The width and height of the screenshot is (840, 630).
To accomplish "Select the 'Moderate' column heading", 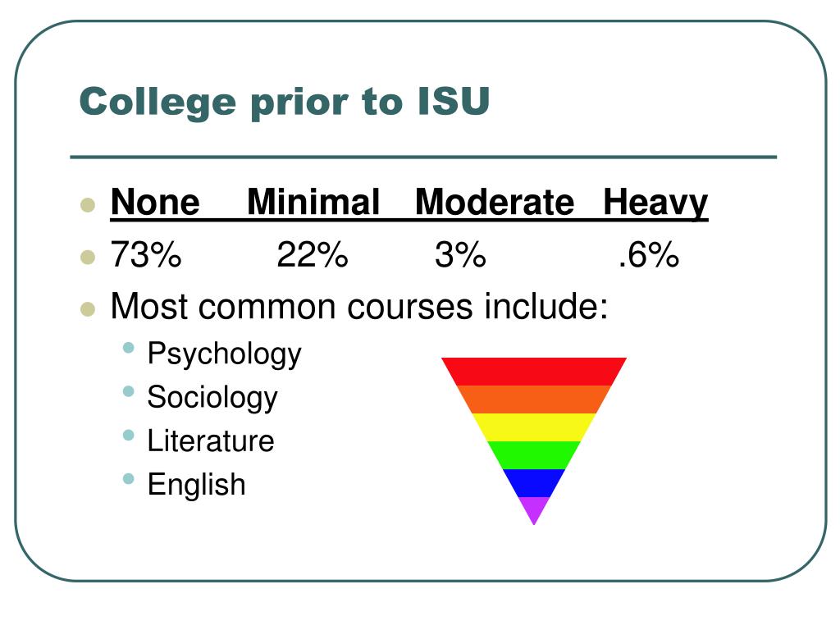I will pos(495,202).
